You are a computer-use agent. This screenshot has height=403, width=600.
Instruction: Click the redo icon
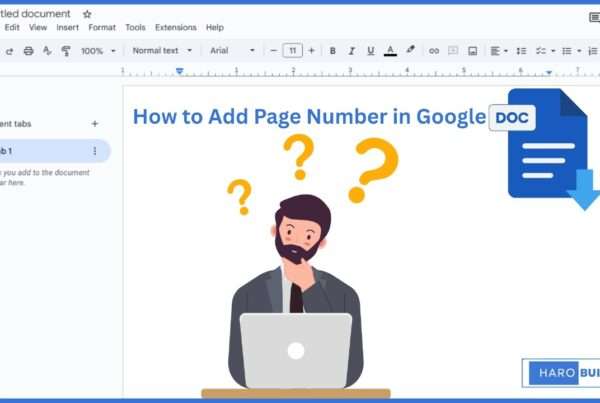(x=10, y=51)
